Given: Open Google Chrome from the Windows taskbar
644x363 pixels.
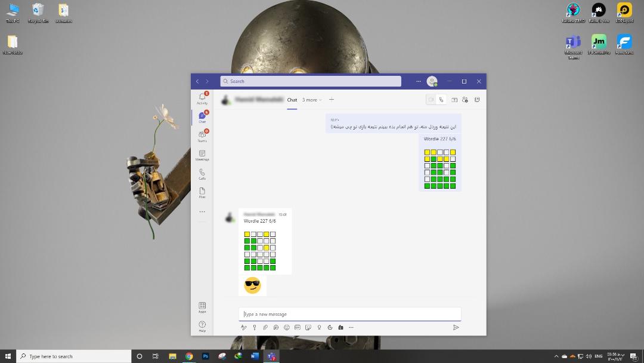Looking at the screenshot, I should [189, 356].
